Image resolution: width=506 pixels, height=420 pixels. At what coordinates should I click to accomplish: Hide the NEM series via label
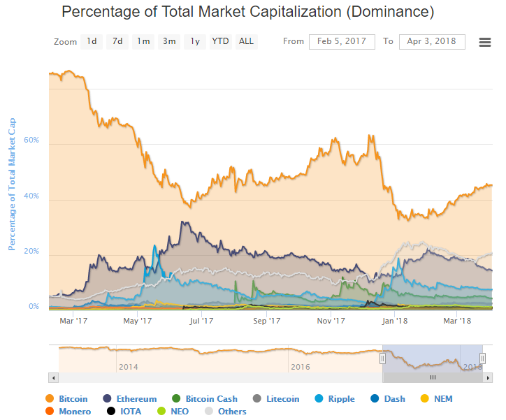coord(443,399)
